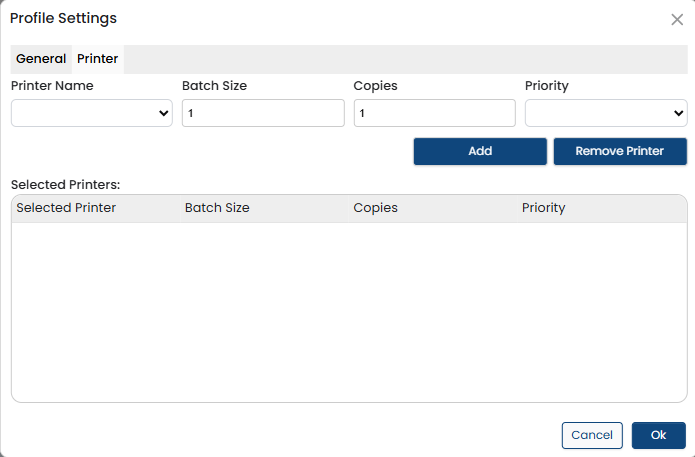Click the Priority table column header

coord(544,208)
